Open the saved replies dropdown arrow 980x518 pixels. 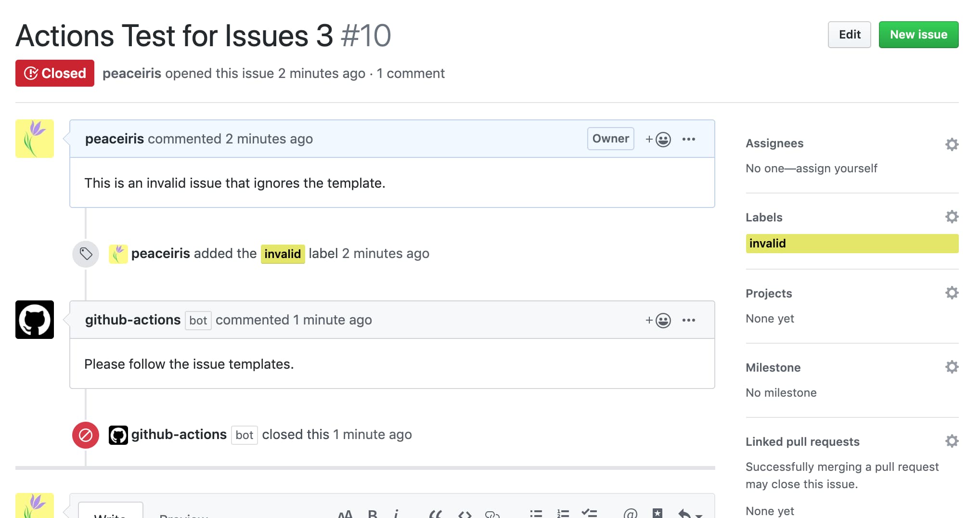(x=697, y=516)
